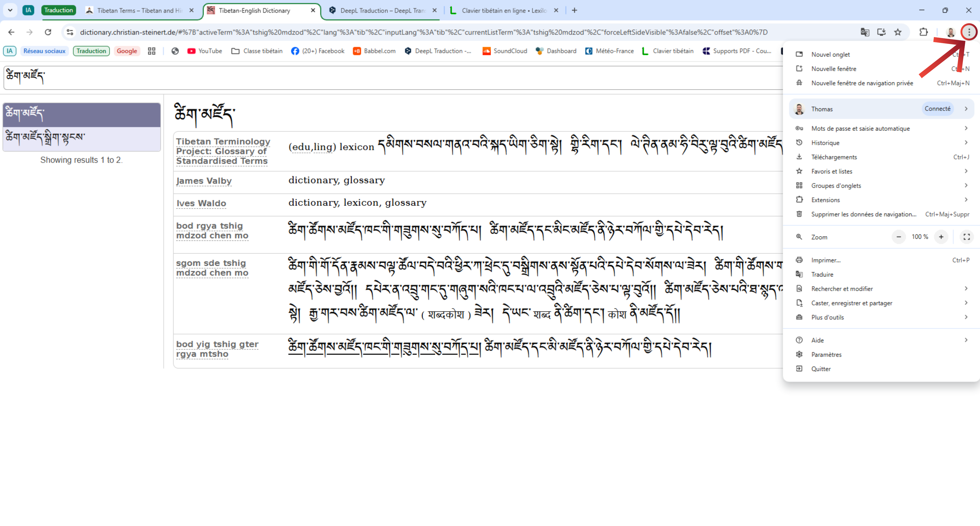Toggle fullscreen mode in Zoom row
Image resolution: width=980 pixels, height=526 pixels.
click(966, 237)
